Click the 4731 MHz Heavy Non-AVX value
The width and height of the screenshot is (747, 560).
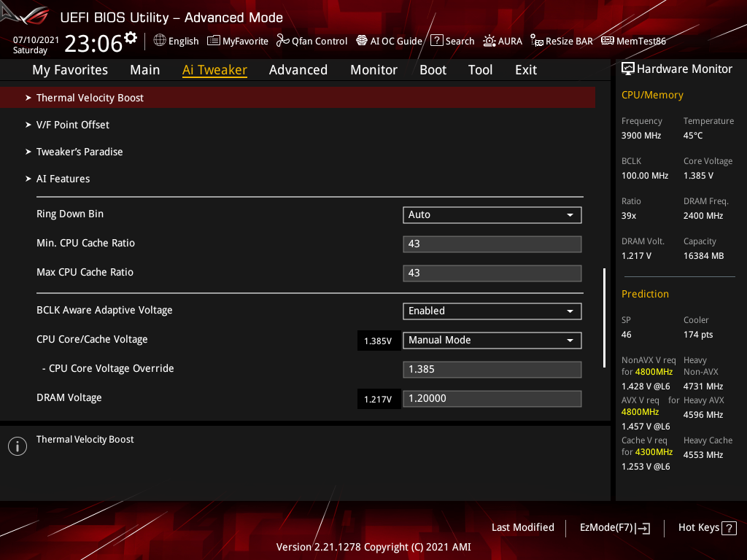[x=703, y=386]
